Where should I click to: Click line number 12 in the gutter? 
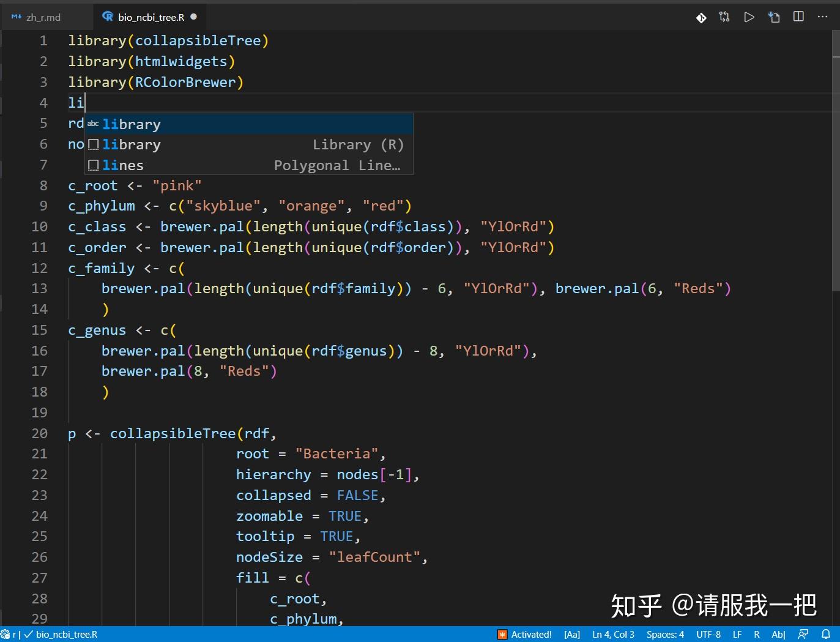coord(39,268)
